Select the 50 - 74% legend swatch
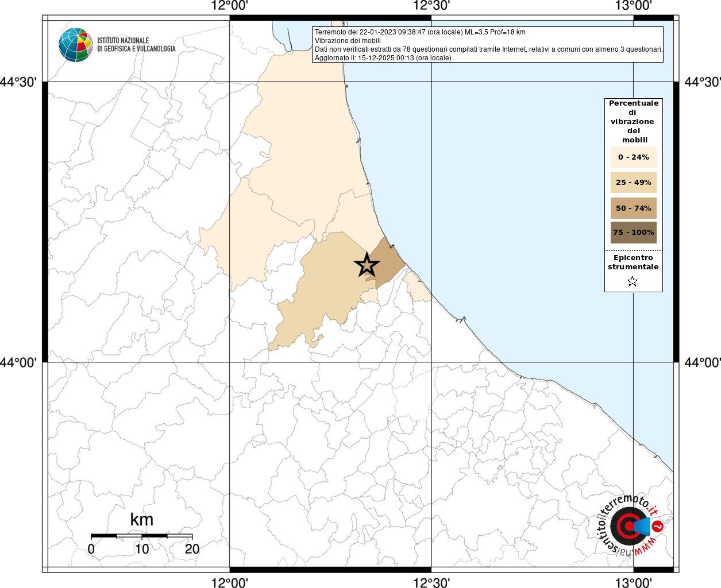 pyautogui.click(x=633, y=208)
